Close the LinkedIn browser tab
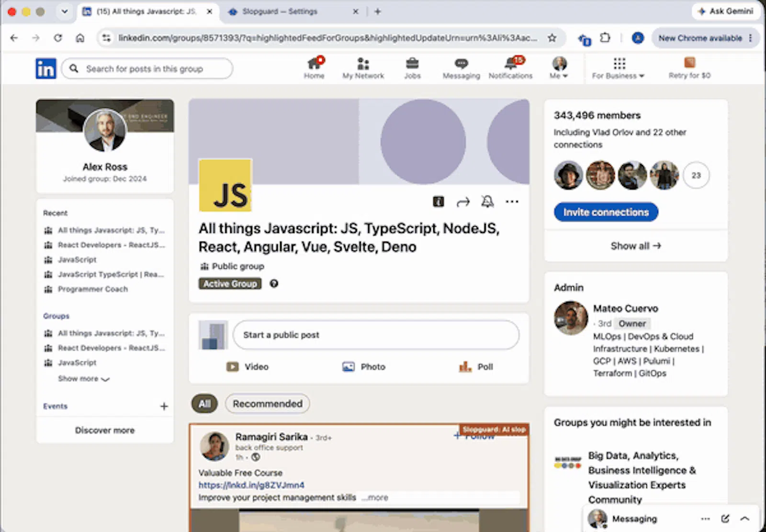766x532 pixels. (x=209, y=11)
